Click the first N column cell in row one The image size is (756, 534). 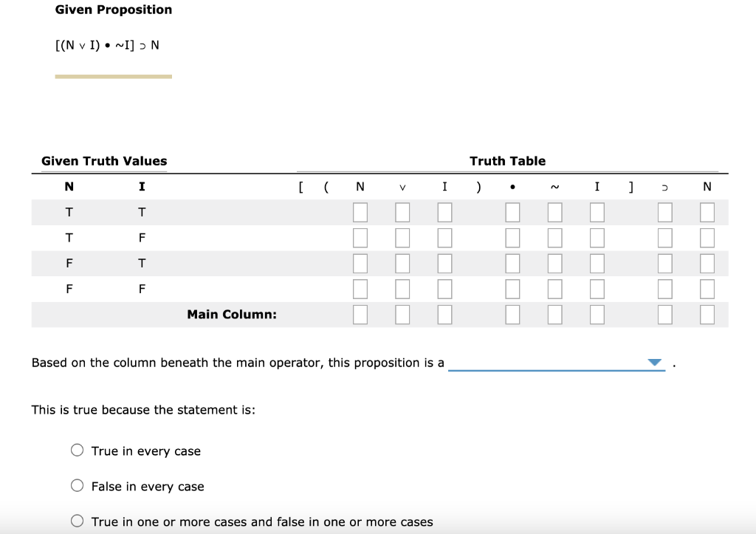pos(360,212)
